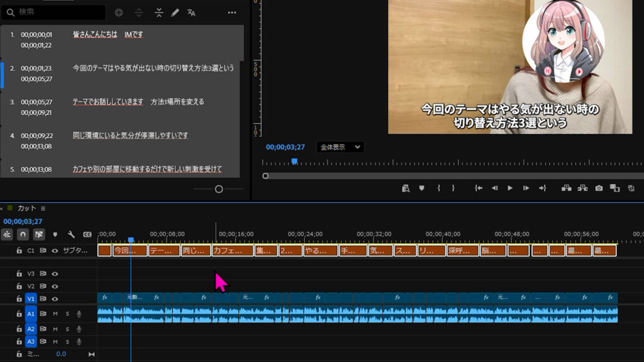The width and height of the screenshot is (644, 362).
Task: Open the three-dot menu in caption panel
Action: tap(232, 13)
